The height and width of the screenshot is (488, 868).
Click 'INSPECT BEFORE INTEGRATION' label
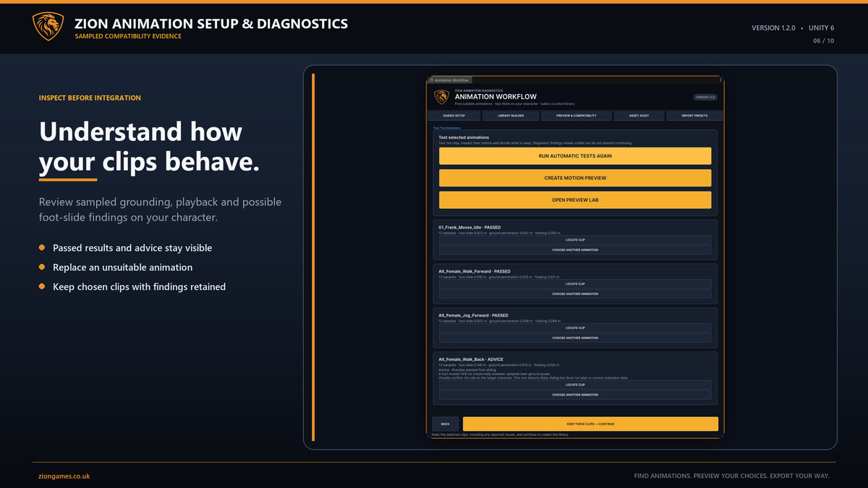click(90, 98)
